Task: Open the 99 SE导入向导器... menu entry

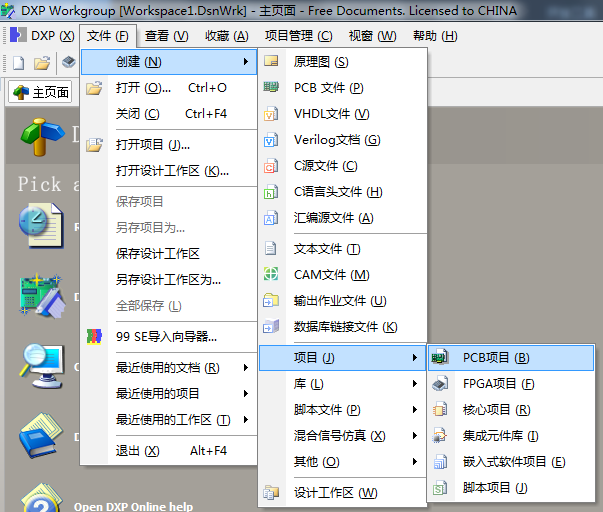Action: pos(167,337)
